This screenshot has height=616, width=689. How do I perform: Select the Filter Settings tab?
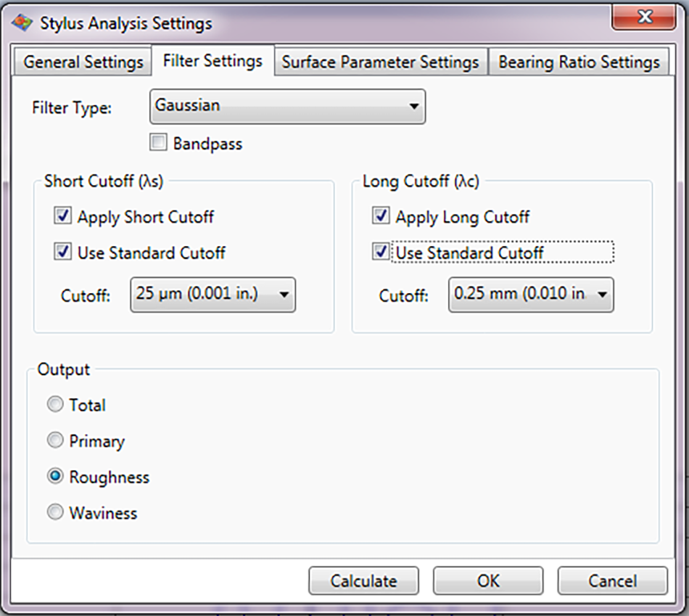[213, 61]
